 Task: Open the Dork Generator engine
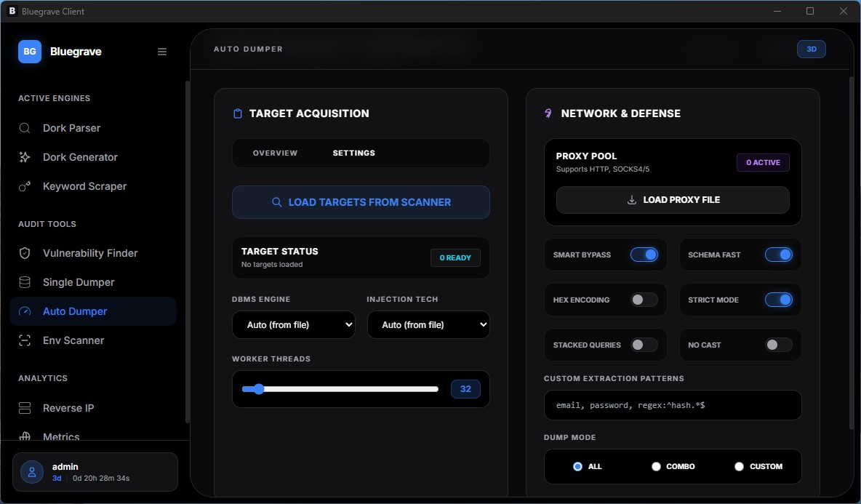pos(80,157)
